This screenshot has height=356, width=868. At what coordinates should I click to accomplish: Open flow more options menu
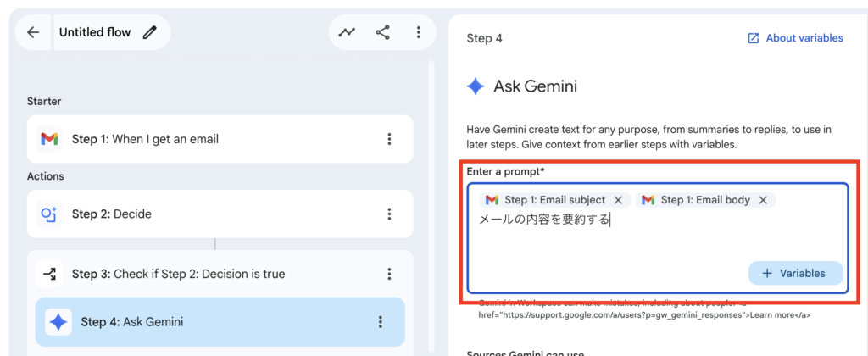[419, 32]
